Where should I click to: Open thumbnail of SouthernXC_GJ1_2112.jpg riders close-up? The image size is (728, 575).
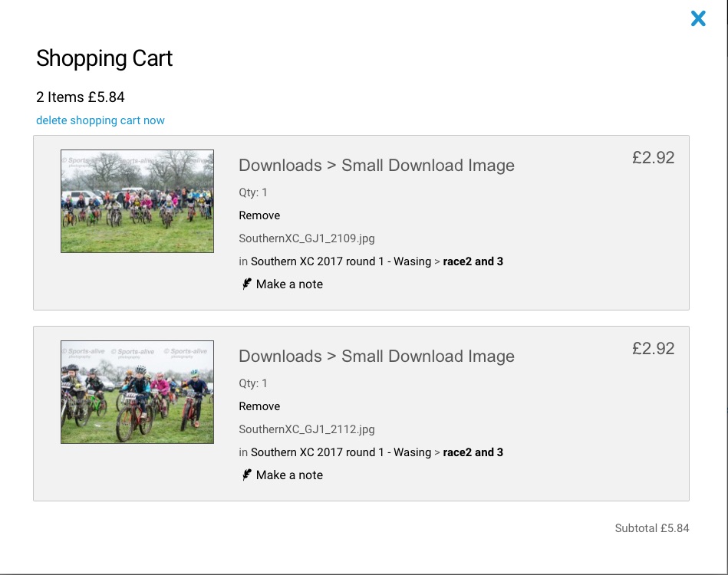(137, 393)
